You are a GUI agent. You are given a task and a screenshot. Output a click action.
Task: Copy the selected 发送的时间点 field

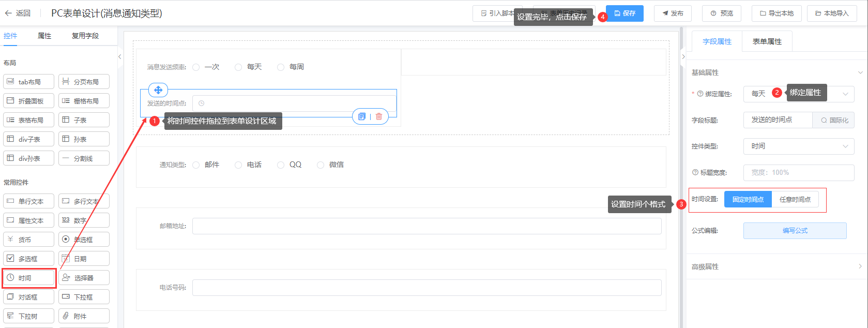point(362,116)
